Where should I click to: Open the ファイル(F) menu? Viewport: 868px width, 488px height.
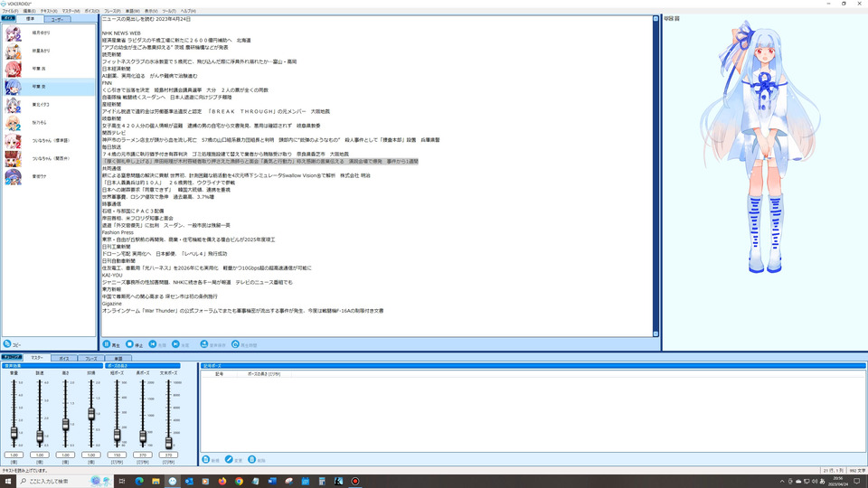coord(10,11)
